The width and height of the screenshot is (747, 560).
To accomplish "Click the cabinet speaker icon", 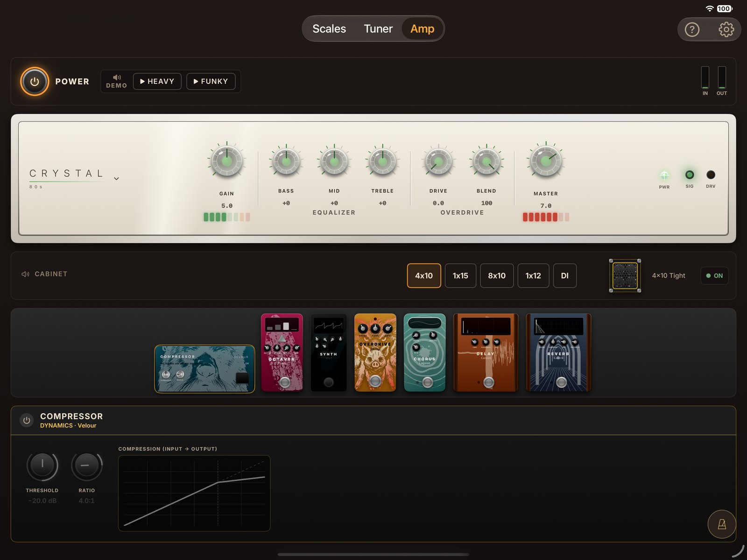I will click(x=25, y=274).
